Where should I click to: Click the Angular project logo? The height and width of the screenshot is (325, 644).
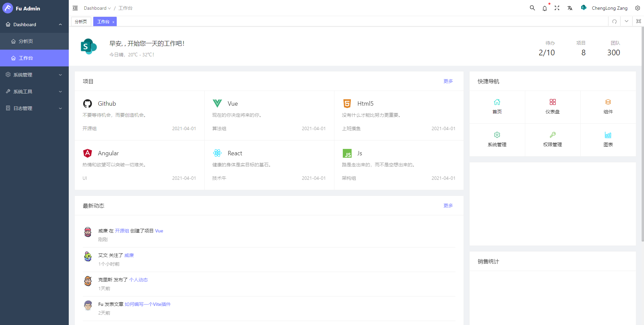(x=88, y=153)
